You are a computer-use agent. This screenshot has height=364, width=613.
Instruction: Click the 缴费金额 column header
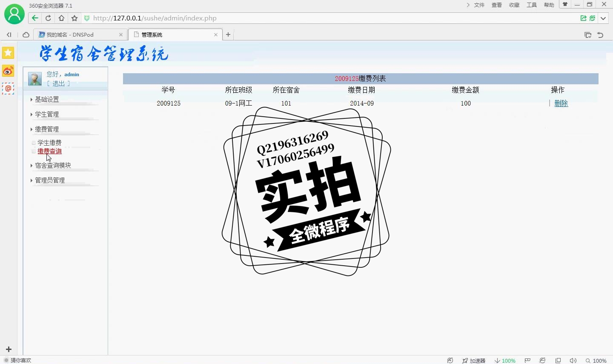[466, 90]
